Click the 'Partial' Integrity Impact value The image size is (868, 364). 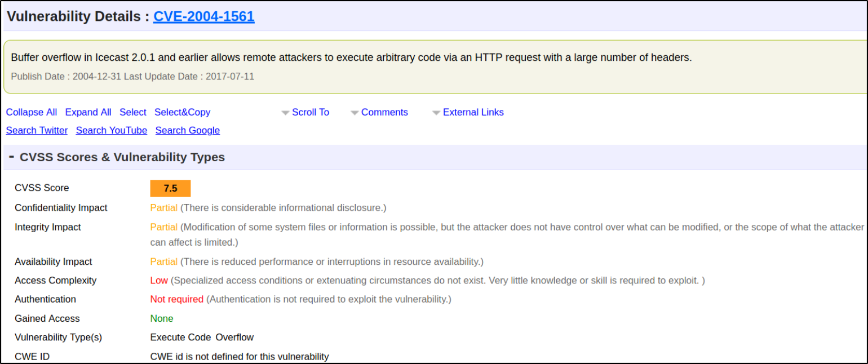pyautogui.click(x=164, y=227)
